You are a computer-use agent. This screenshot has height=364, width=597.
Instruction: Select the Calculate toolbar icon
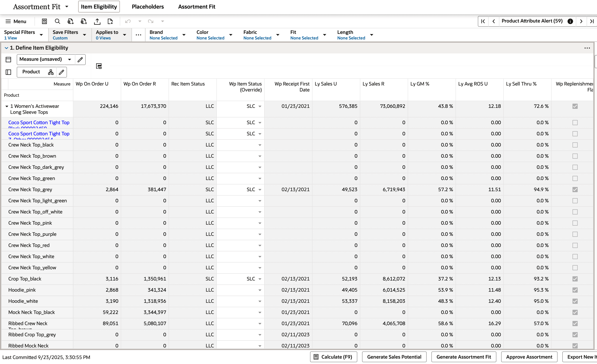tap(44, 21)
